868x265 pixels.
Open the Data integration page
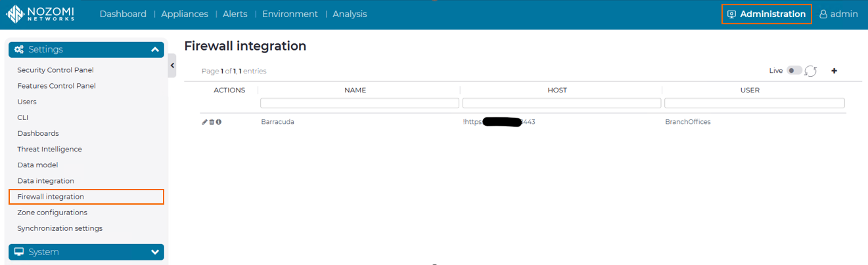(45, 180)
